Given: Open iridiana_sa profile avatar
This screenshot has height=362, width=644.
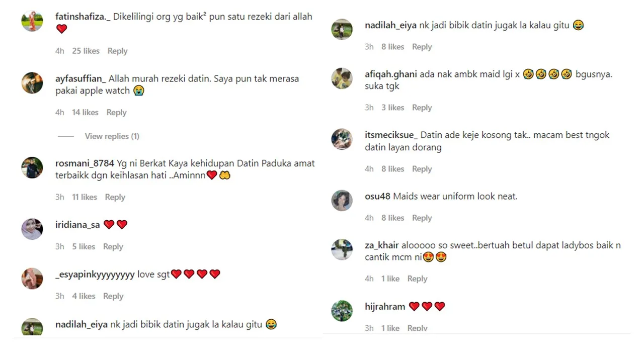Looking at the screenshot, I should (x=32, y=229).
